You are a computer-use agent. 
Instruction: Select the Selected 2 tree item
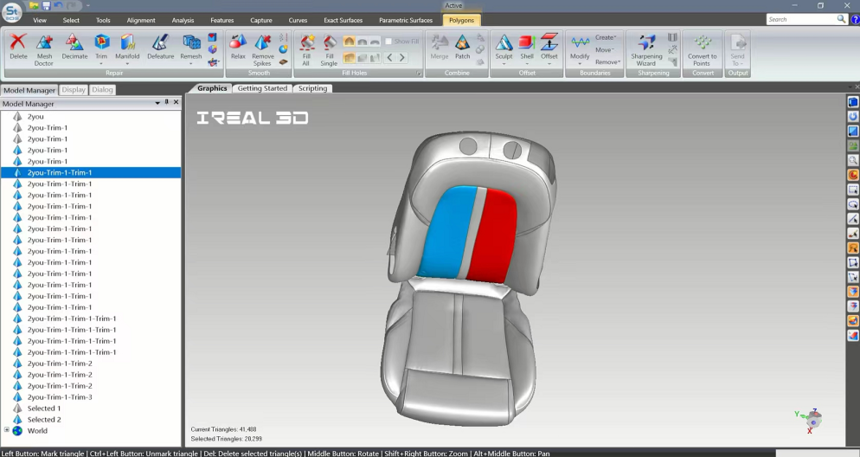tap(44, 419)
